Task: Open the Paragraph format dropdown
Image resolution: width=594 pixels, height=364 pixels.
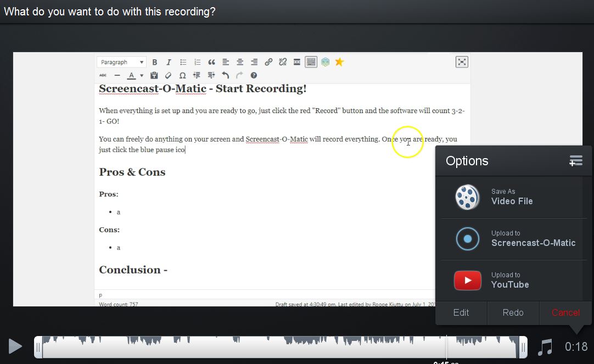Action: pyautogui.click(x=121, y=62)
